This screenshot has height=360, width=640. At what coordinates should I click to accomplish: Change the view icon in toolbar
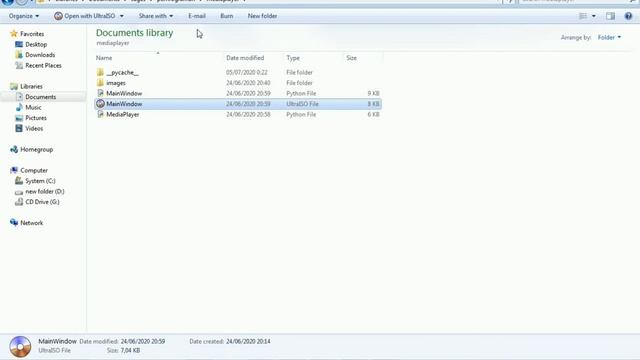click(583, 16)
